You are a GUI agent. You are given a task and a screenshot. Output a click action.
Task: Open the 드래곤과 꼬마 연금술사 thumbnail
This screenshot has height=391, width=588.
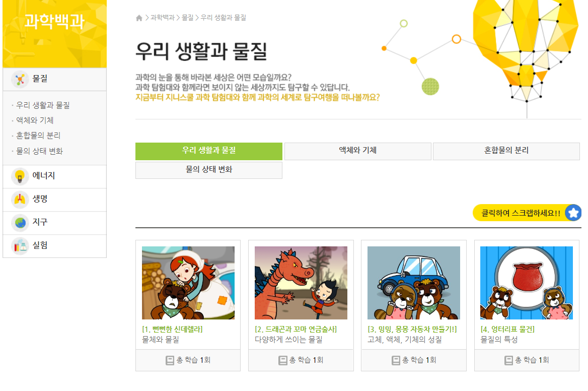[301, 283]
